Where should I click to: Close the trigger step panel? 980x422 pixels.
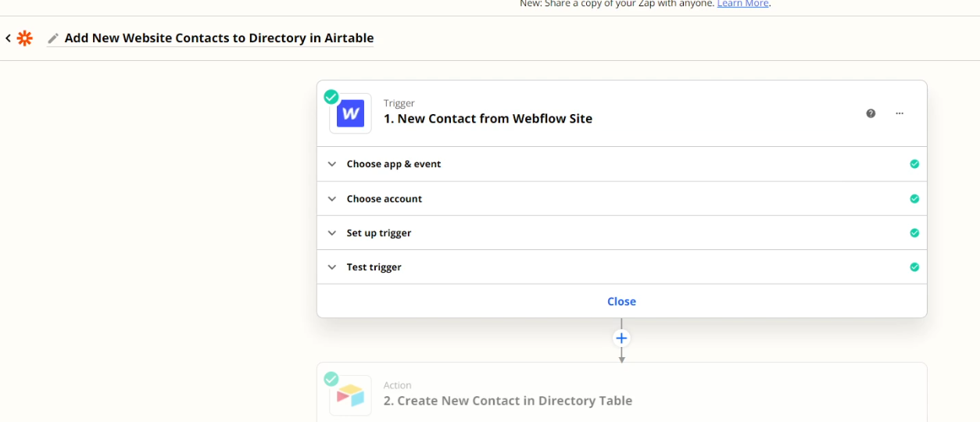(621, 302)
